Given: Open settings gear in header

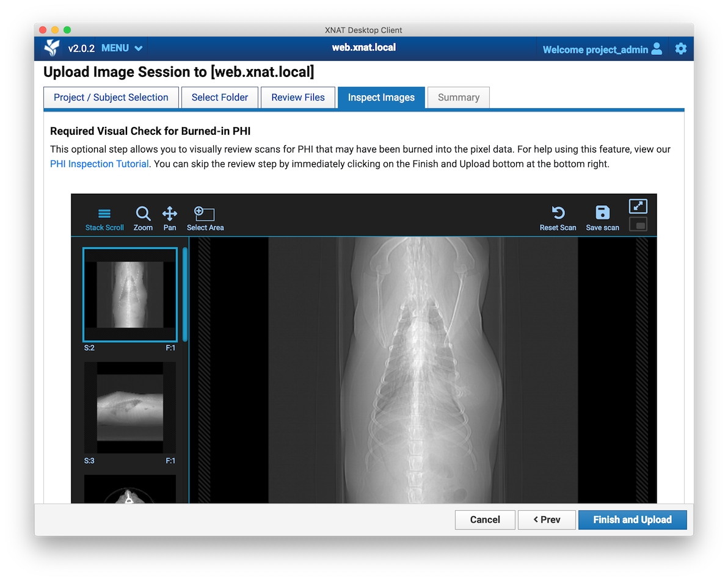Looking at the screenshot, I should click(681, 49).
